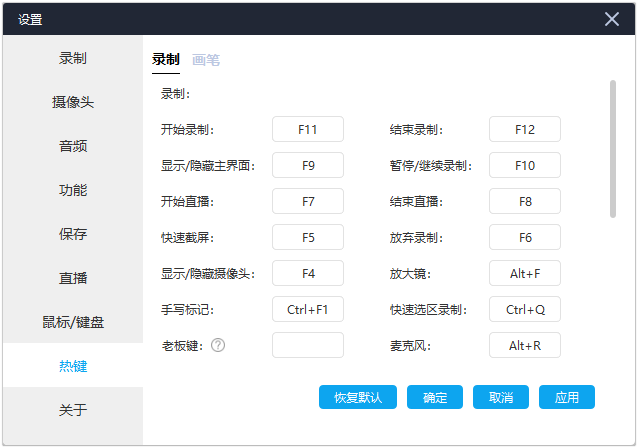This screenshot has height=448, width=638.
Task: Edit the 结束录制 hotkey field F12
Action: pyautogui.click(x=525, y=129)
